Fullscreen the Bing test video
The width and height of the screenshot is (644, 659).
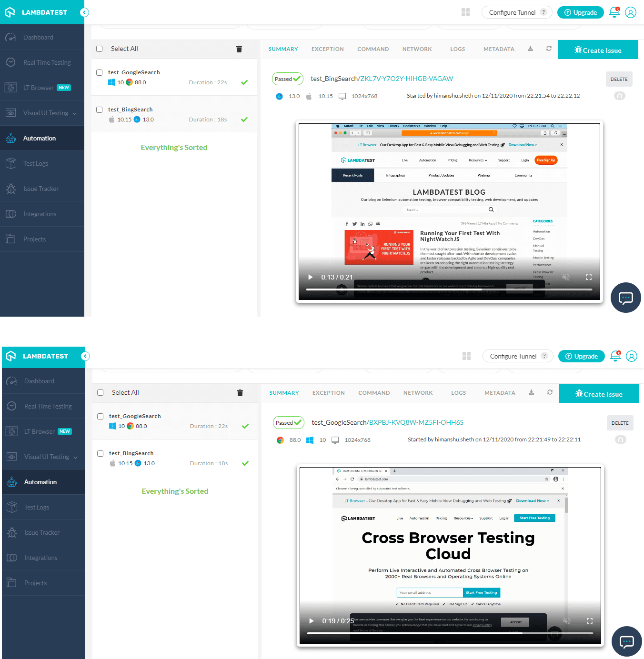click(589, 277)
